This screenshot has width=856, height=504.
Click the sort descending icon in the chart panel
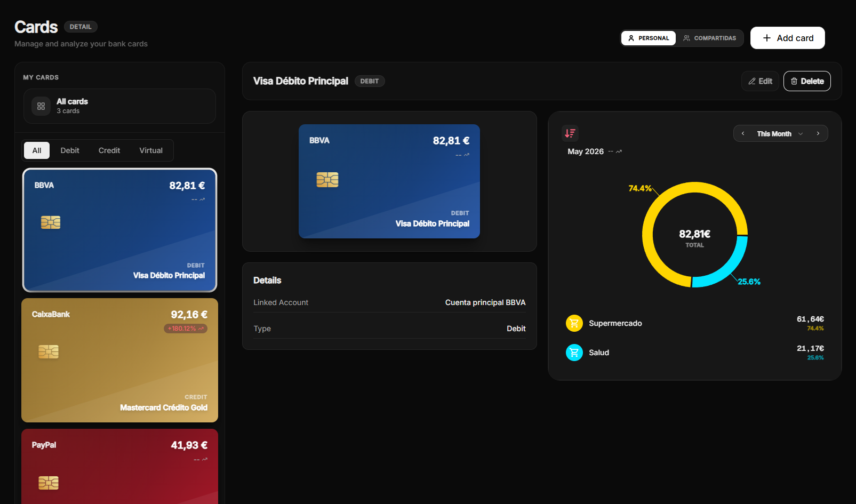click(x=570, y=133)
